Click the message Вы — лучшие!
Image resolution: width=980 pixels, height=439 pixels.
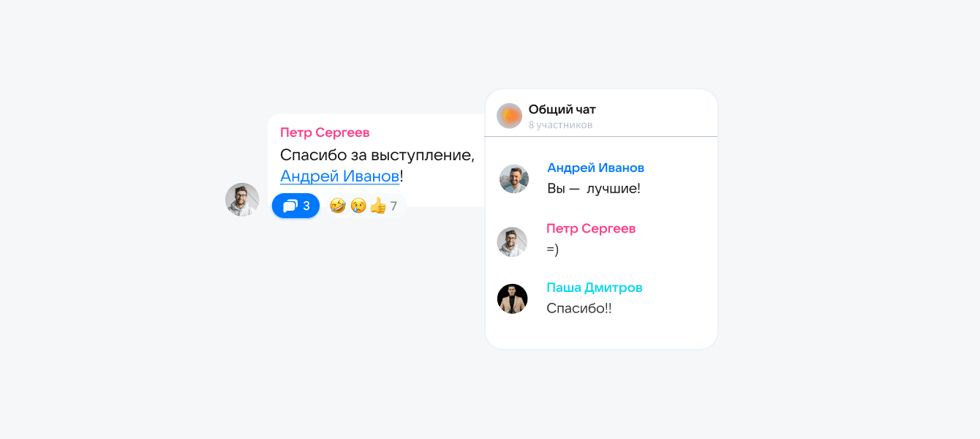coord(594,189)
